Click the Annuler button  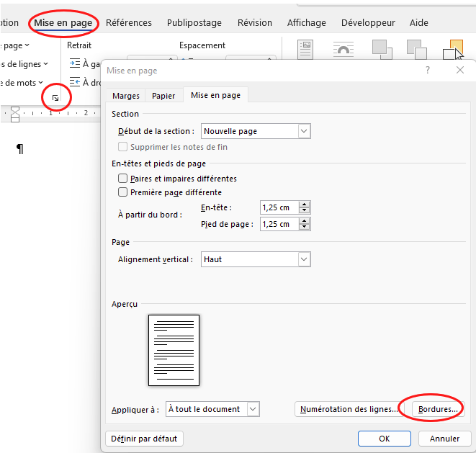445,439
